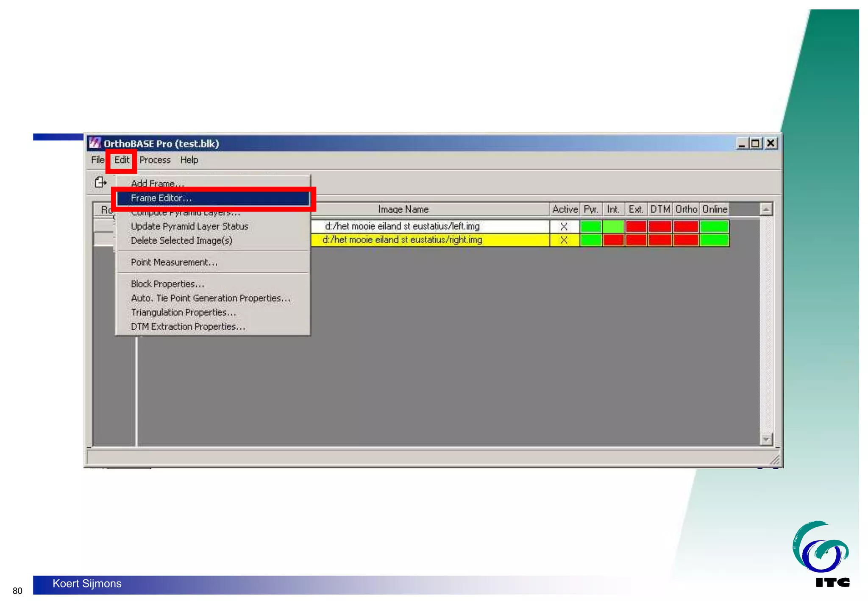This screenshot has width=868, height=601.
Task: Select Triangulation Properties menu item
Action: coord(183,312)
